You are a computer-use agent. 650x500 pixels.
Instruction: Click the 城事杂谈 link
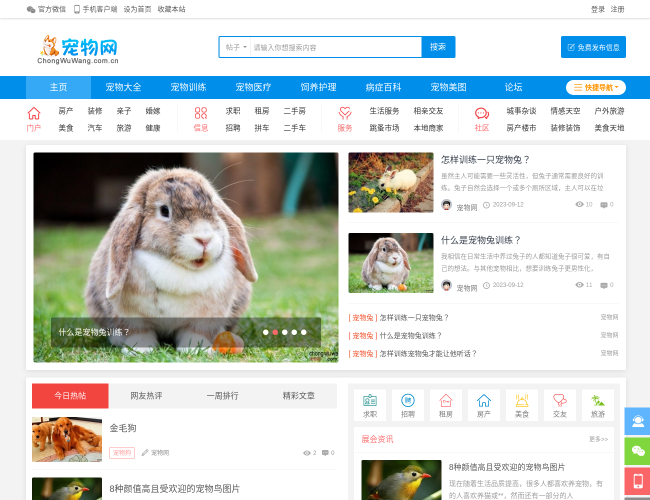[521, 111]
